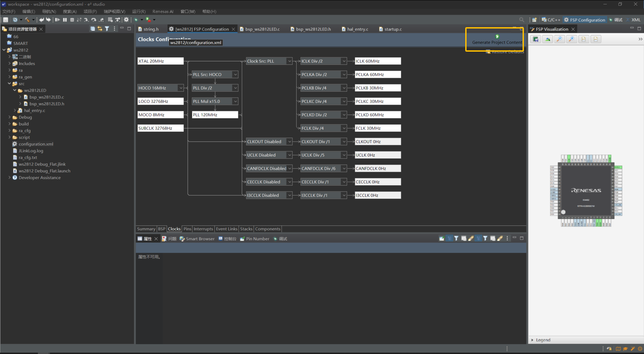The image size is (644, 354).
Task: Click the zoom in magnifier in FSP Visualization
Action: 572,39
